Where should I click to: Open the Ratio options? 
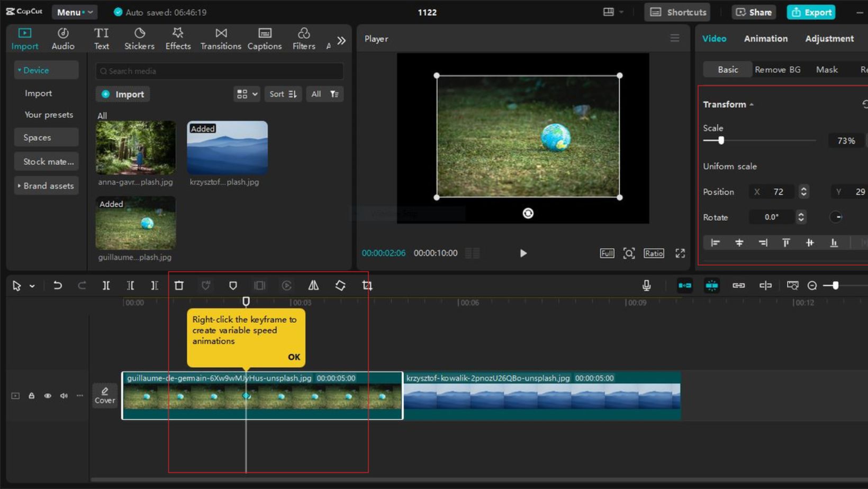[x=654, y=253]
